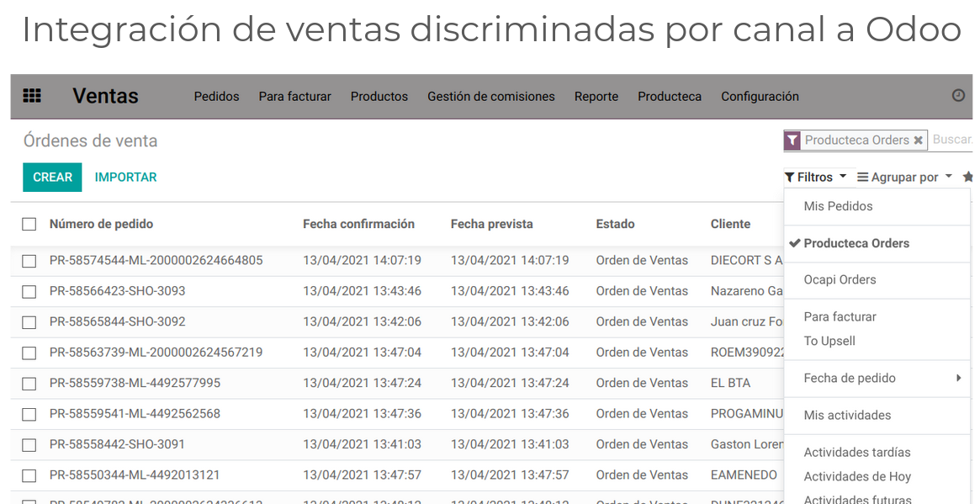Sort by Cliente column header
The width and height of the screenshot is (980, 504).
(x=730, y=224)
